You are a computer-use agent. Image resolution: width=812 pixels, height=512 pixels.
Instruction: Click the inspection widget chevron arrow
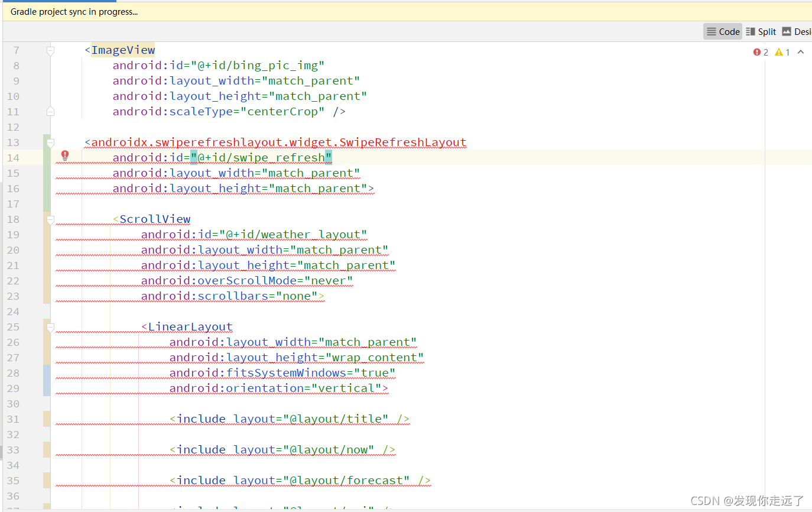click(801, 52)
